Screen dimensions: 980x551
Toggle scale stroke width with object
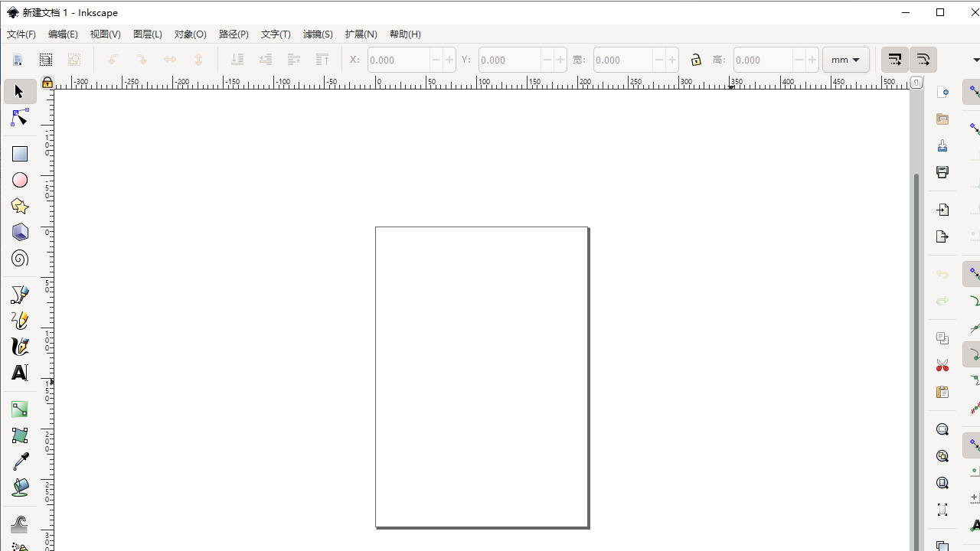[x=894, y=60]
